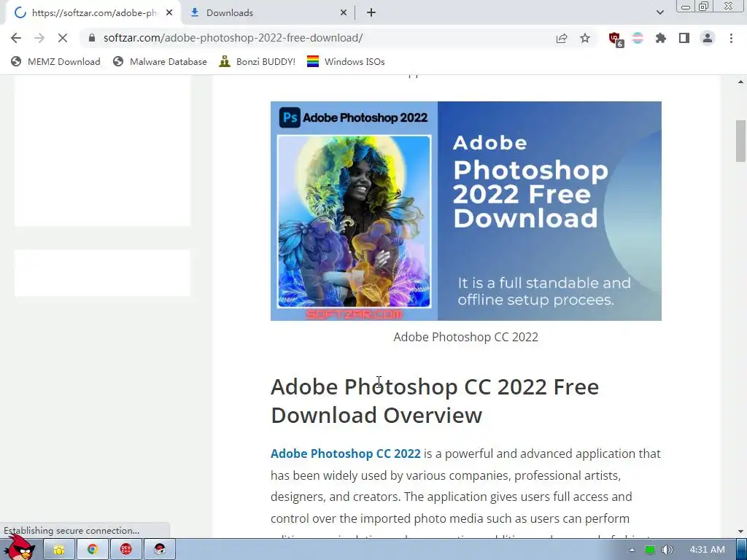This screenshot has height=560, width=747.
Task: Click the share page icon in address bar
Action: point(562,38)
